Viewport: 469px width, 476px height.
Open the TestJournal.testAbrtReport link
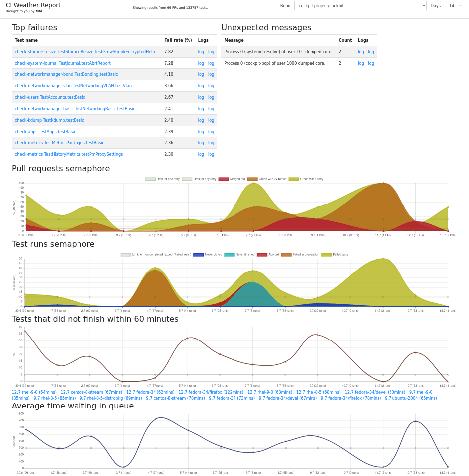(x=63, y=63)
